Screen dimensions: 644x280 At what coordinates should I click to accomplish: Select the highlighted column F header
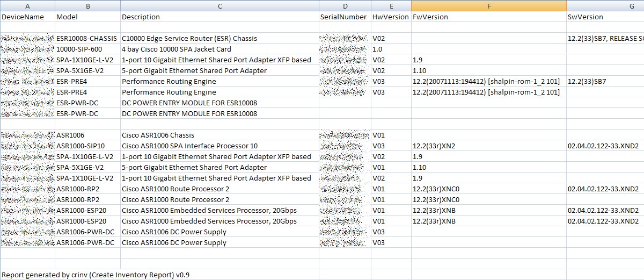489,5
